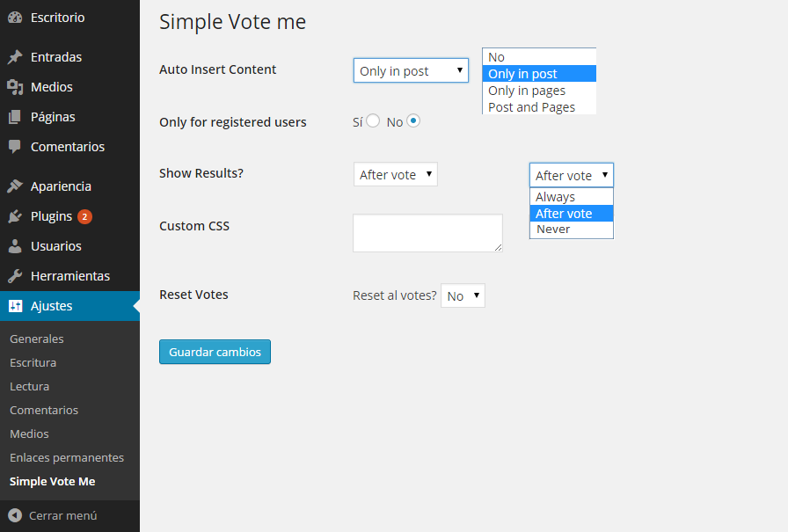
Task: Click the Escritorio dashboard icon
Action: pyautogui.click(x=15, y=17)
